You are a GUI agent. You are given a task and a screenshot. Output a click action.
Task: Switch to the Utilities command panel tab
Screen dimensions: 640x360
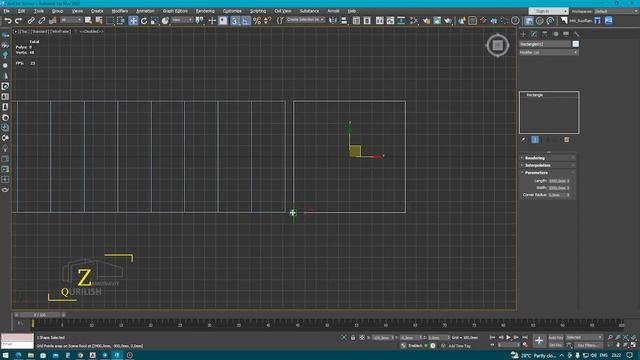(x=576, y=34)
